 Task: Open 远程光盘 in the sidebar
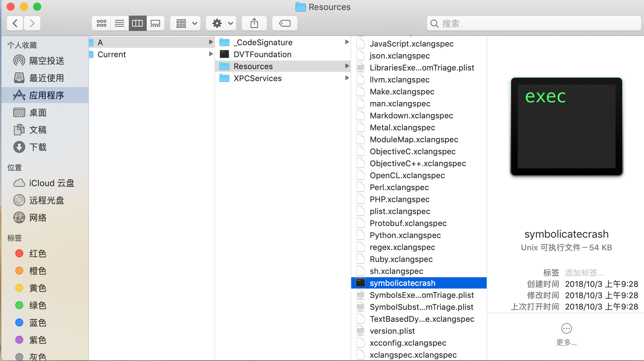tap(45, 200)
